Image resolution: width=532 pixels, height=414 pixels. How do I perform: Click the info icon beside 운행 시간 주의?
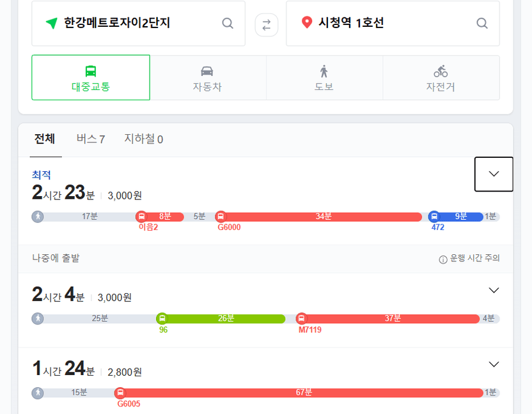[x=442, y=259]
